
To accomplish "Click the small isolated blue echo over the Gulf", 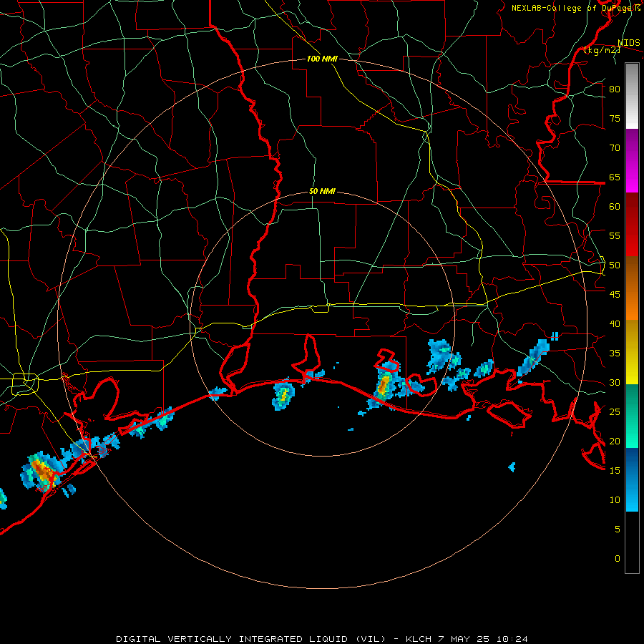I will 512,467.
